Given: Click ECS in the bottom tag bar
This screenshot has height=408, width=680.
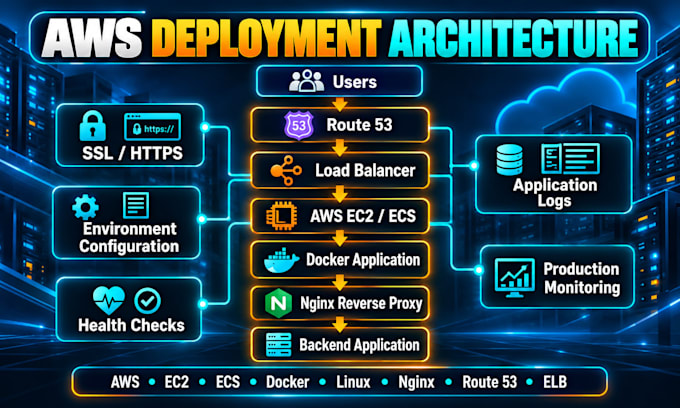Looking at the screenshot, I should pyautogui.click(x=228, y=382).
